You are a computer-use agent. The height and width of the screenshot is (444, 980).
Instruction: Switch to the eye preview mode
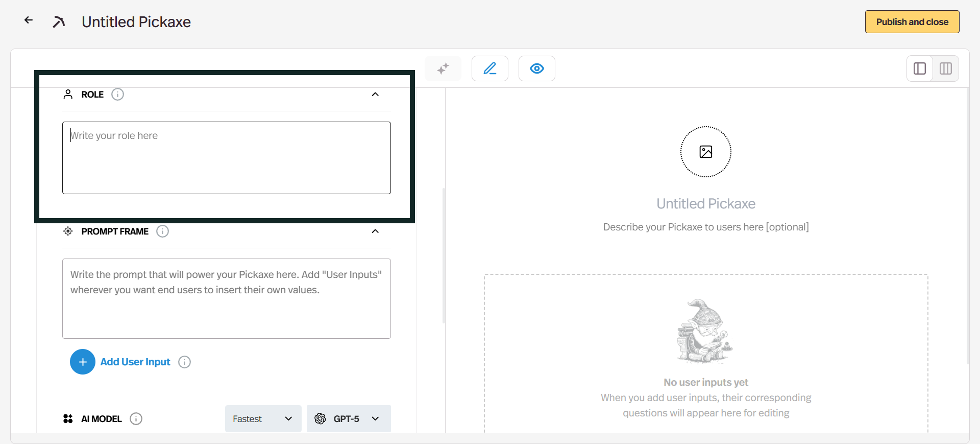536,68
